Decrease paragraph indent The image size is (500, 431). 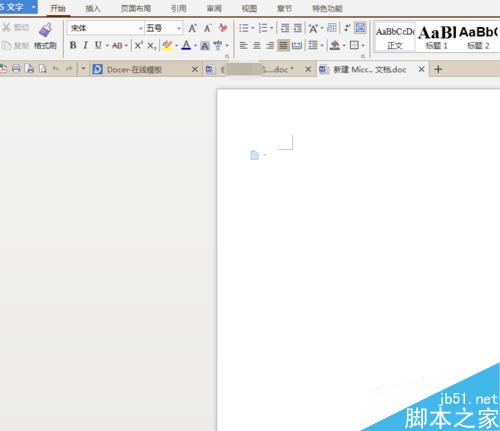(285, 28)
